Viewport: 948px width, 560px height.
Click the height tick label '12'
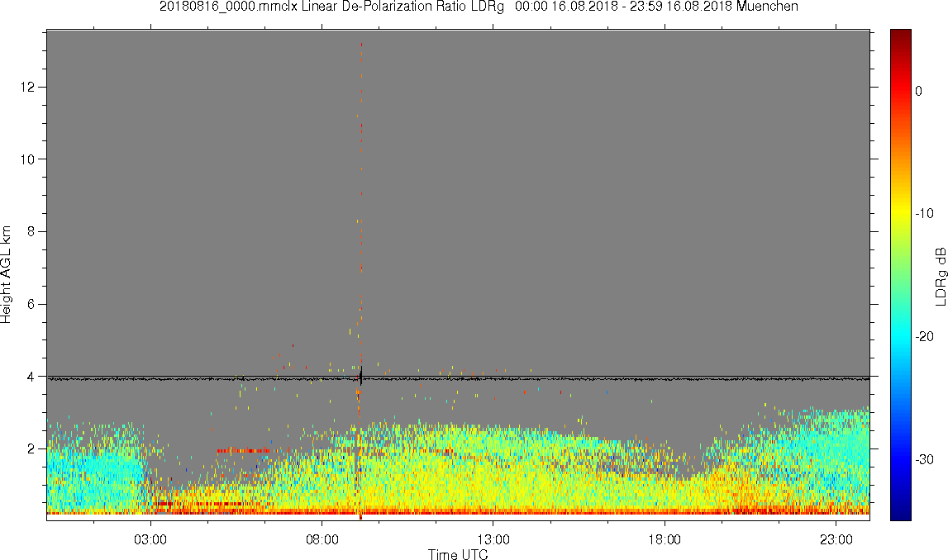tap(28, 87)
